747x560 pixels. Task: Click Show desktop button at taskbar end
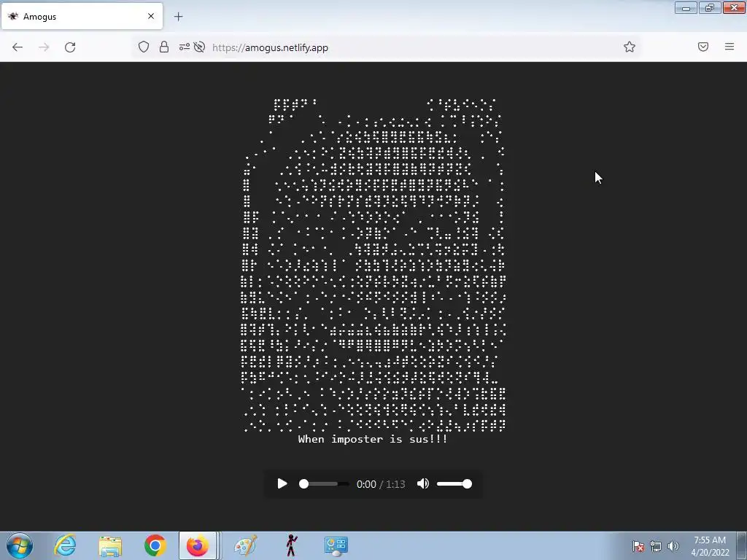coord(742,545)
